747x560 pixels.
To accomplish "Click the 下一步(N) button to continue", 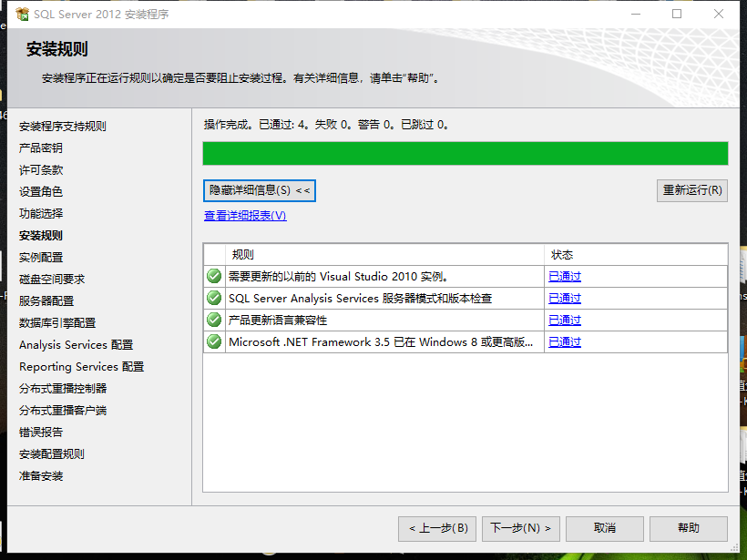I will [x=520, y=528].
